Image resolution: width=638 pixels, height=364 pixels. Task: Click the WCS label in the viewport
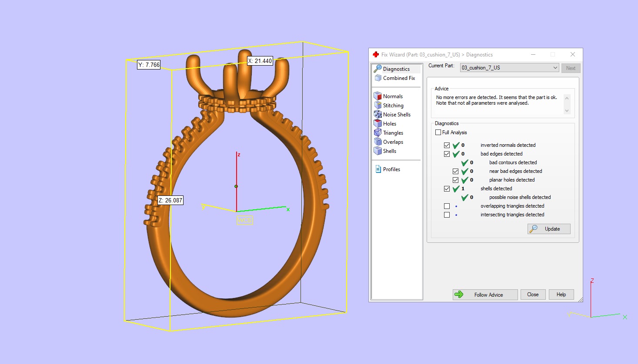pyautogui.click(x=244, y=220)
